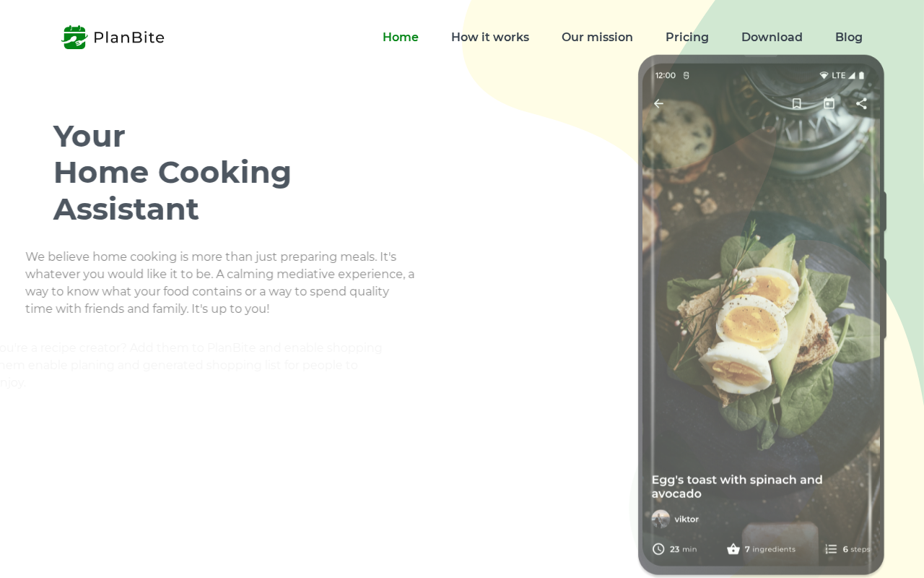Open the How it works section
This screenshot has width=924, height=578.
[x=490, y=37]
